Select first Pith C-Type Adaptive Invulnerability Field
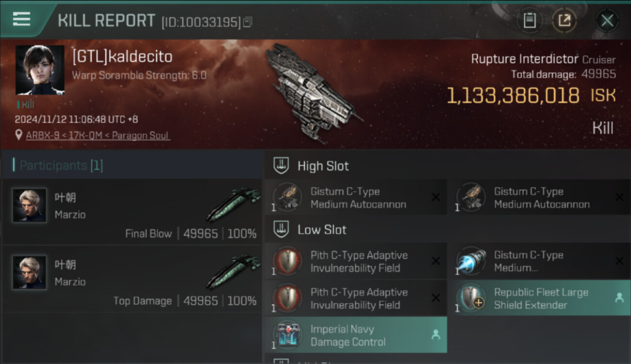Image resolution: width=631 pixels, height=364 pixels. (x=356, y=262)
